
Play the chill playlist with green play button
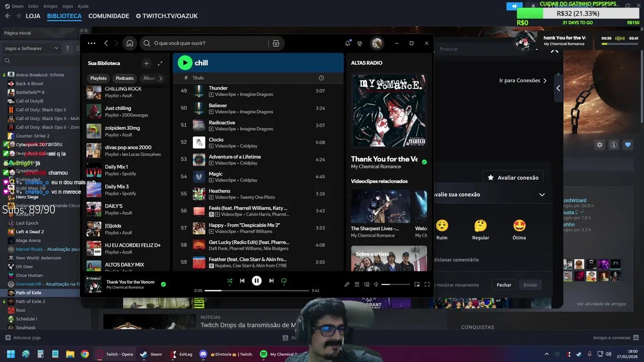tap(185, 63)
